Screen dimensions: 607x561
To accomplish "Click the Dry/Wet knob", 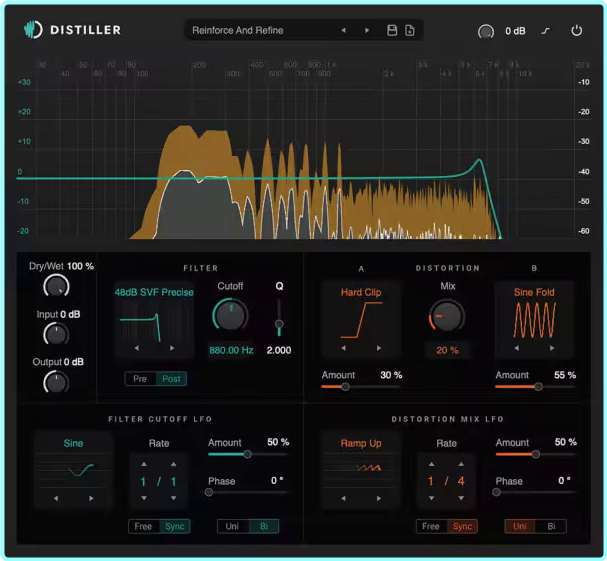I will pyautogui.click(x=56, y=286).
